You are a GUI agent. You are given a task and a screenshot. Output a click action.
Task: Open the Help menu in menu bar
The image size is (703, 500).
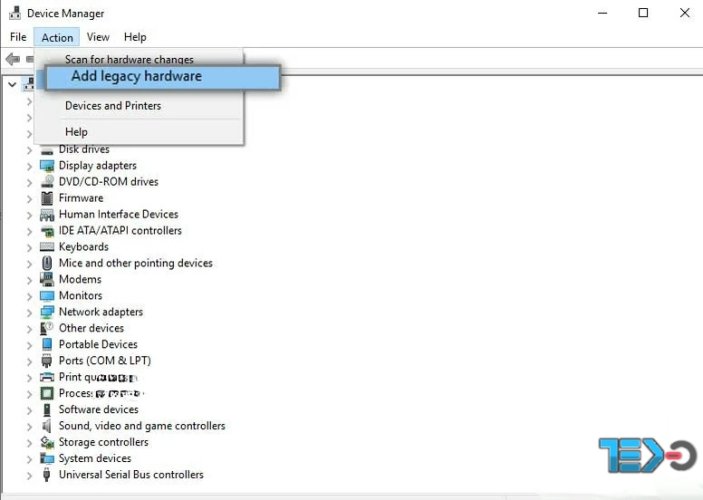click(x=135, y=37)
